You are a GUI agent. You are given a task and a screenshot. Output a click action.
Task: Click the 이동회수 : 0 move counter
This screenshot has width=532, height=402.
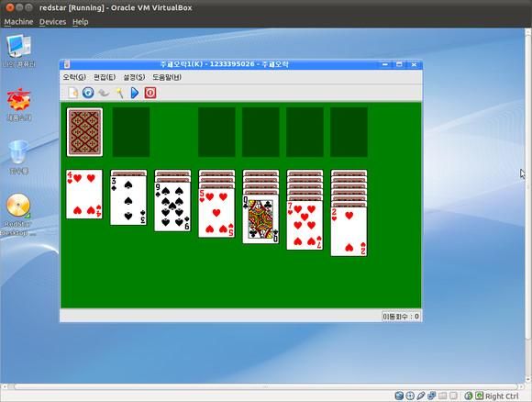[x=401, y=317]
